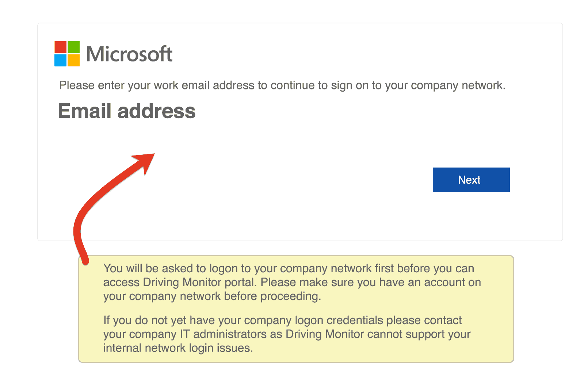Click the blue square in Microsoft logo
The height and width of the screenshot is (365, 588).
click(x=61, y=60)
